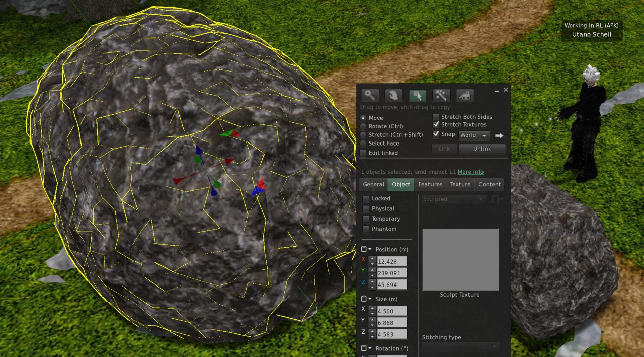Viewport: 644px width, 357px height.
Task: Click the "1 objects selected, land impact 11" text
Action: click(x=408, y=172)
